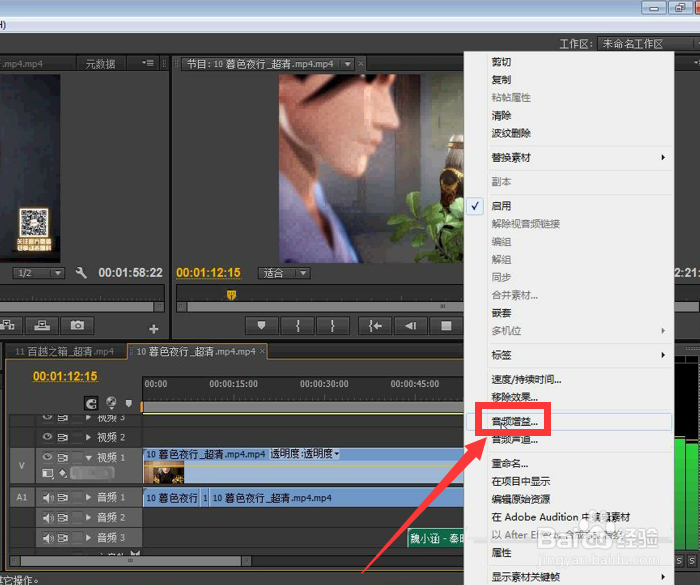Toggle track lock box on 音频 1
This screenshot has height=585, width=700.
pos(78,497)
